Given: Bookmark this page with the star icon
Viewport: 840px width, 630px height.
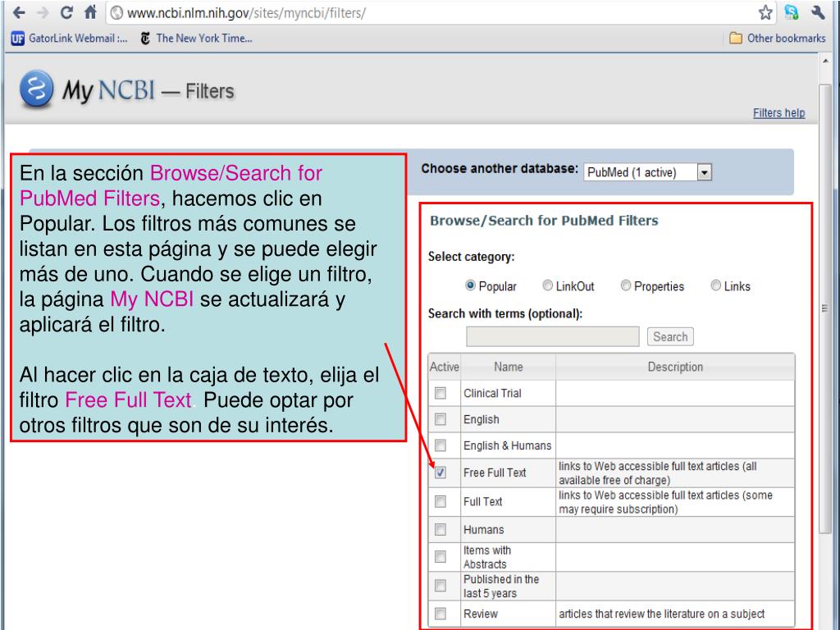Looking at the screenshot, I should coord(765,12).
